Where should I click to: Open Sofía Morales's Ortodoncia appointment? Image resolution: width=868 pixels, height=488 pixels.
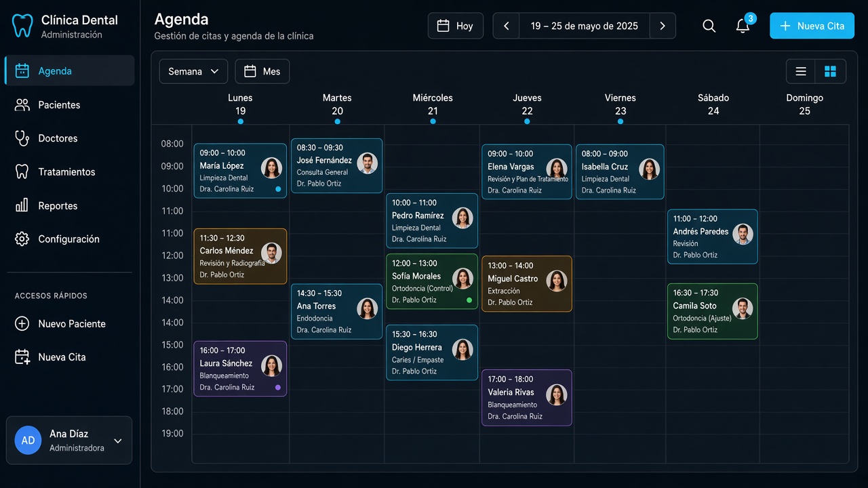tap(432, 281)
